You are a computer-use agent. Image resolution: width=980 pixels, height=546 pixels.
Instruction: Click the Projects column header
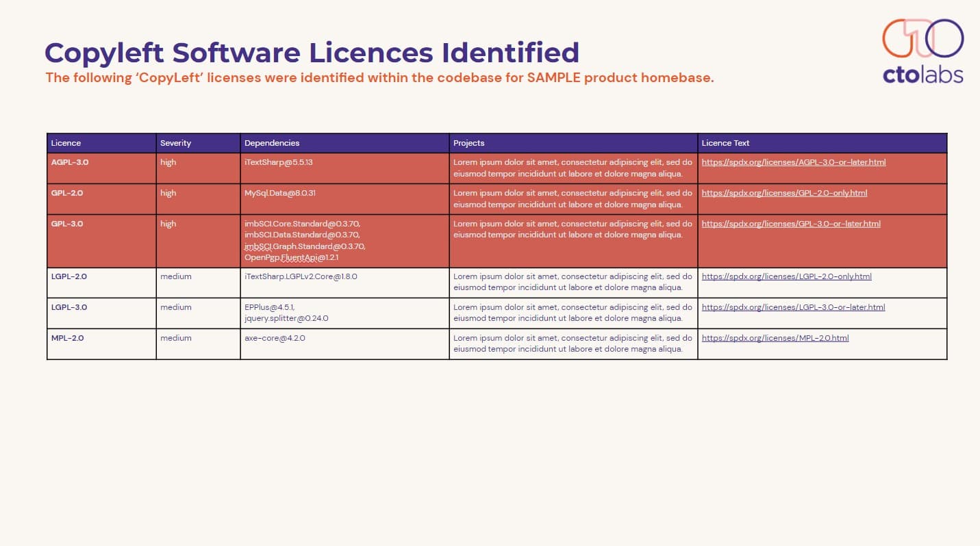(x=573, y=143)
